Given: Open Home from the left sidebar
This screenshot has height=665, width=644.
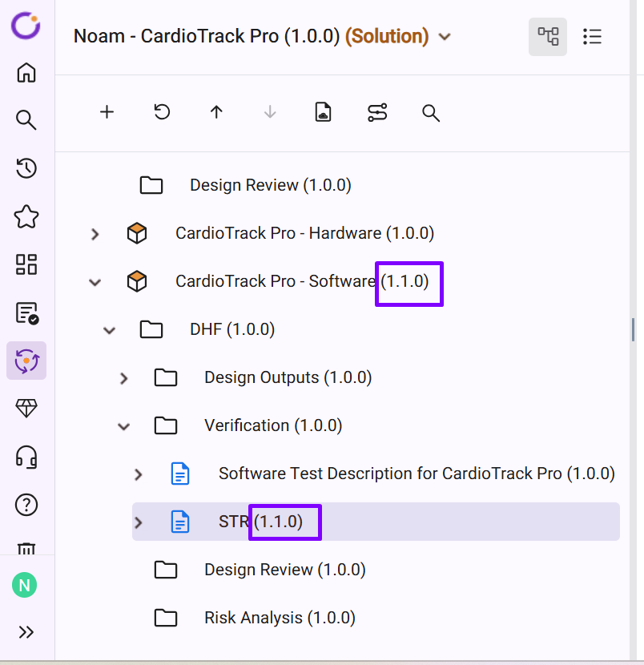Looking at the screenshot, I should pyautogui.click(x=26, y=73).
